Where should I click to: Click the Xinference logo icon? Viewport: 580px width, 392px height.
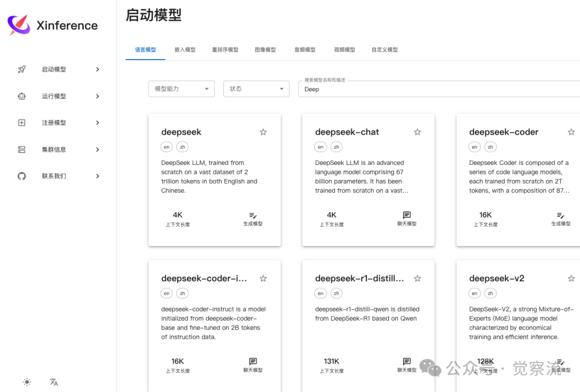[19, 25]
